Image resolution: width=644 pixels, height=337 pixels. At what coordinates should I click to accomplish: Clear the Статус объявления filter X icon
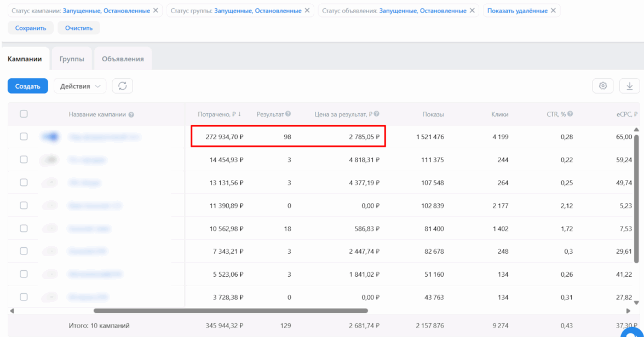coord(472,11)
